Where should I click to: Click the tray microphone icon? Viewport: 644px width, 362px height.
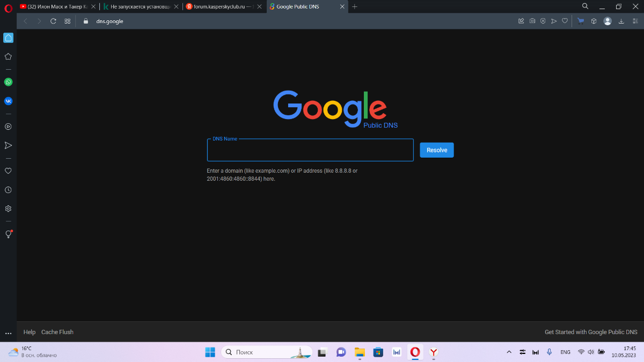(549, 352)
